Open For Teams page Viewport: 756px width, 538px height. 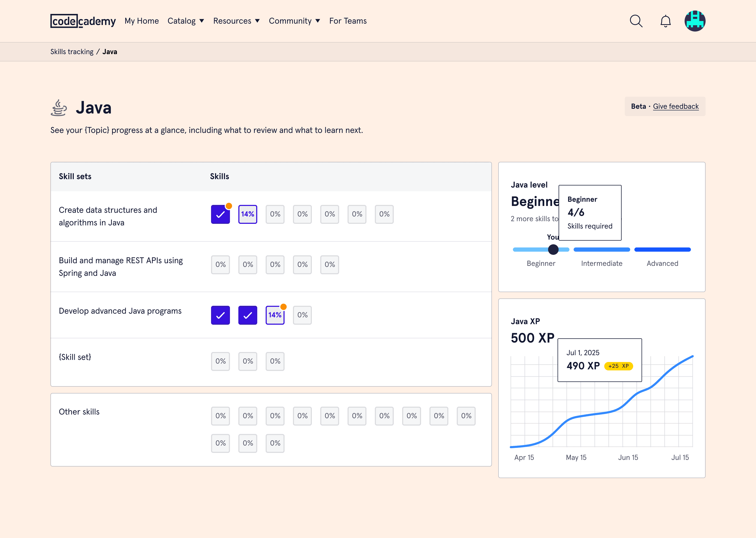click(348, 21)
